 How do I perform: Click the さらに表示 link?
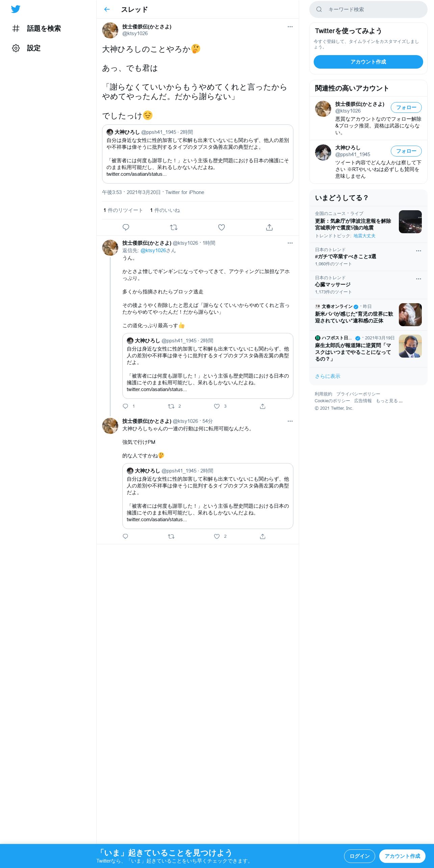pos(328,376)
